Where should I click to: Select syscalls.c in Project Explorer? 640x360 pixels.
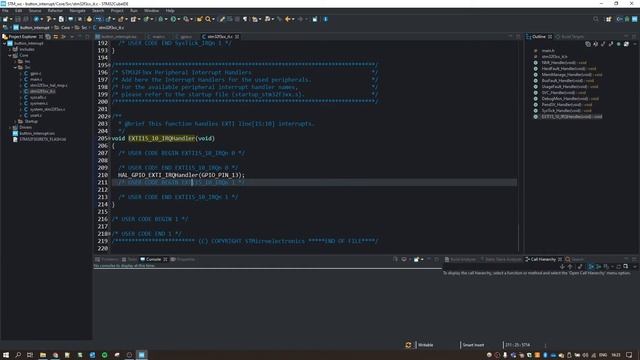point(38,97)
